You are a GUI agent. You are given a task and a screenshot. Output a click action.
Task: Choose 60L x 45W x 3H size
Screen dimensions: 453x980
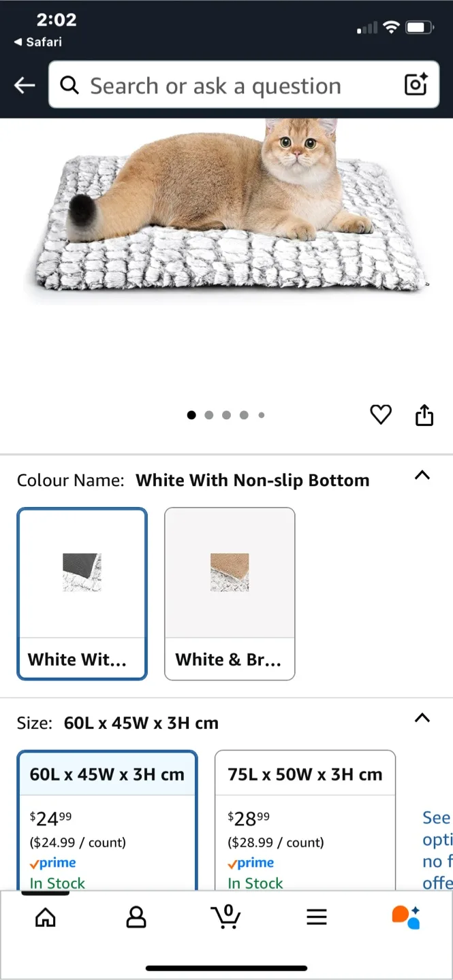107,817
